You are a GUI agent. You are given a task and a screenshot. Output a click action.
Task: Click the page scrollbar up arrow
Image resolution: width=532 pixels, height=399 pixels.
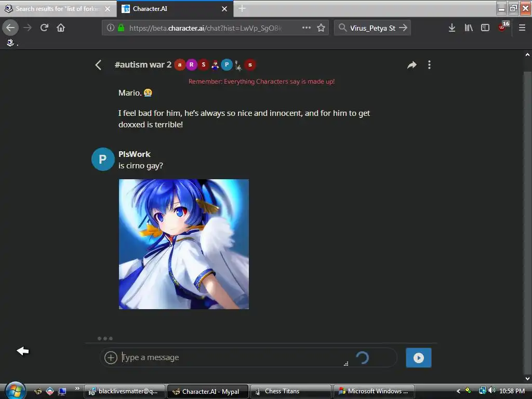click(527, 54)
